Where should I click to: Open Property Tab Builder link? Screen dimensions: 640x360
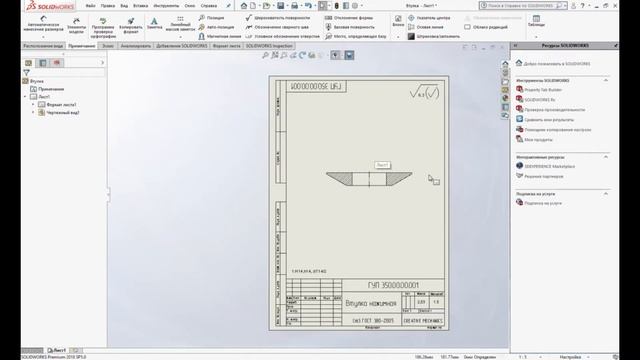click(539, 89)
